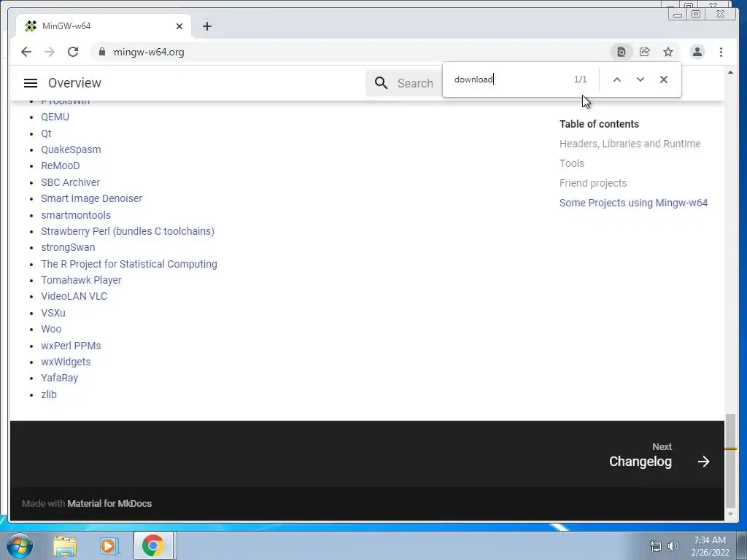Jump to Some Projects using Mingw-w64
The image size is (747, 560).
pos(633,203)
